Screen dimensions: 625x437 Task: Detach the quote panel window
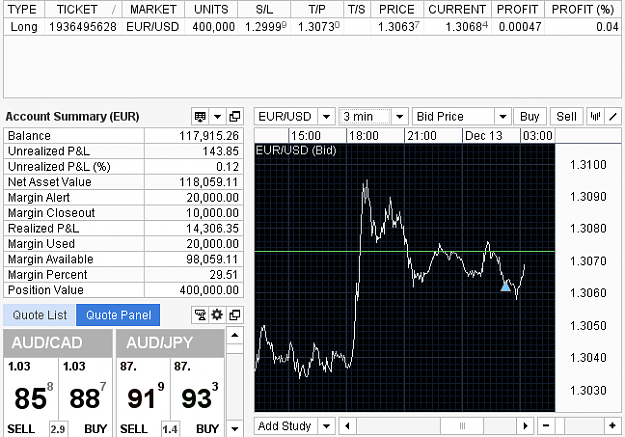(x=235, y=315)
